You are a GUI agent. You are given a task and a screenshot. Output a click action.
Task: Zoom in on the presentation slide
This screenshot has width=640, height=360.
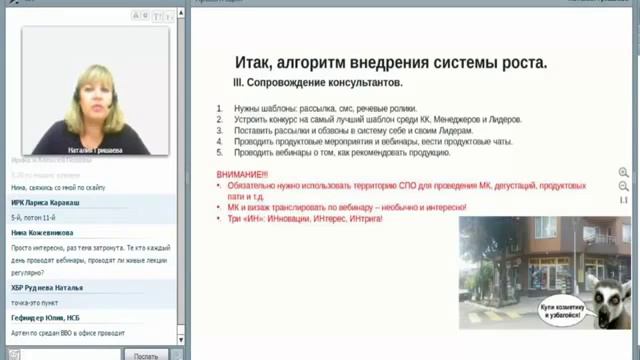(623, 172)
